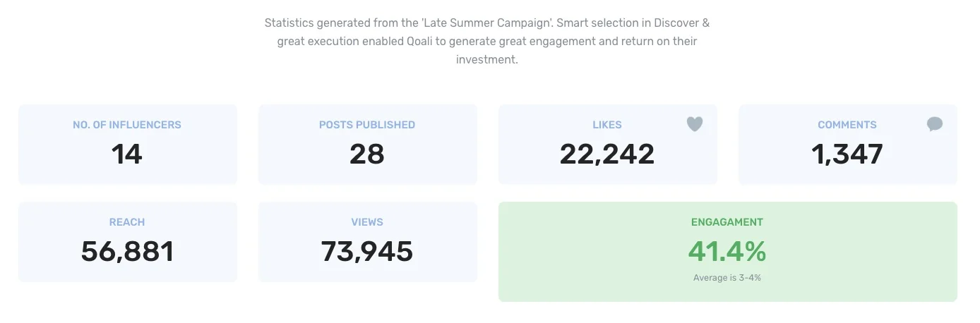Click the POSTS PUBLISHED heading label
The width and height of the screenshot is (980, 323).
point(367,125)
